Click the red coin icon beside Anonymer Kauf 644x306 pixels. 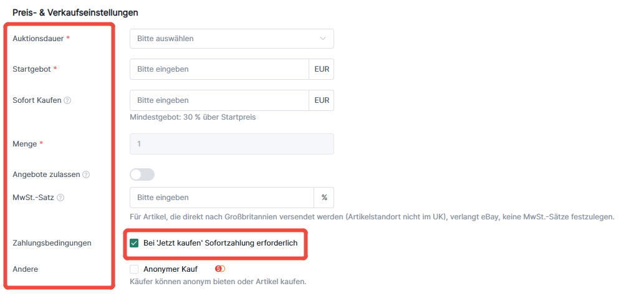(221, 269)
